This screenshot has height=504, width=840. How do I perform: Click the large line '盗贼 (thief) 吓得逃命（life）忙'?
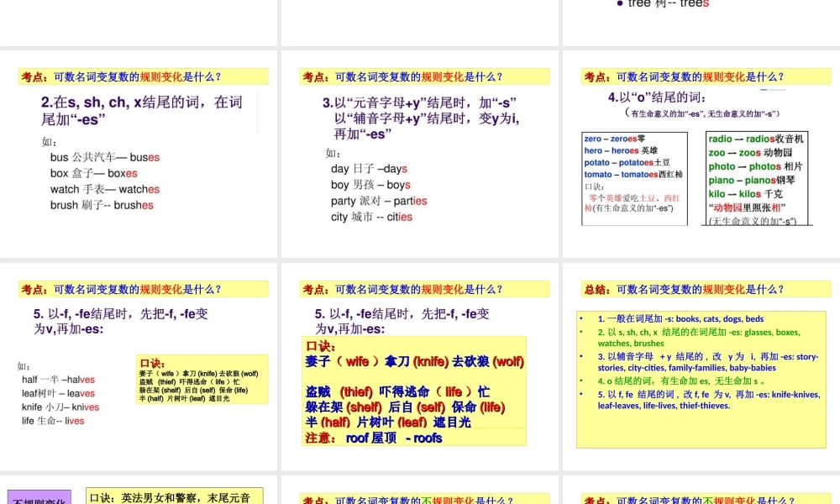point(397,391)
